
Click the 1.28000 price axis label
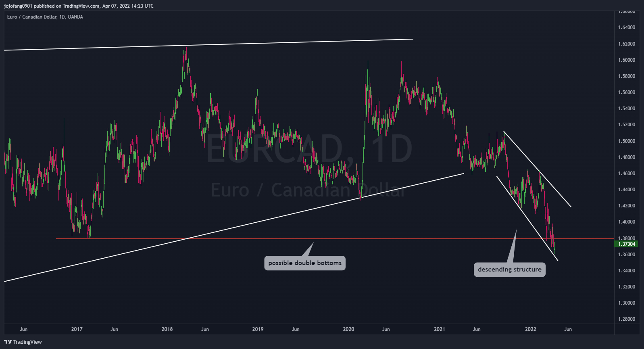click(x=627, y=319)
